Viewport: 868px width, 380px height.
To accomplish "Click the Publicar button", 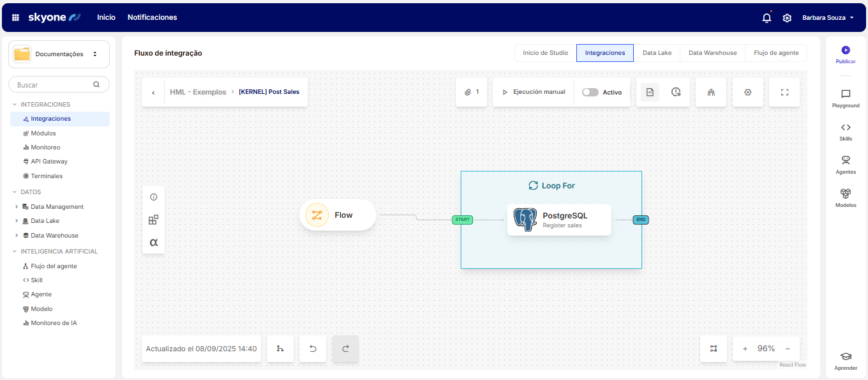I will (x=846, y=54).
